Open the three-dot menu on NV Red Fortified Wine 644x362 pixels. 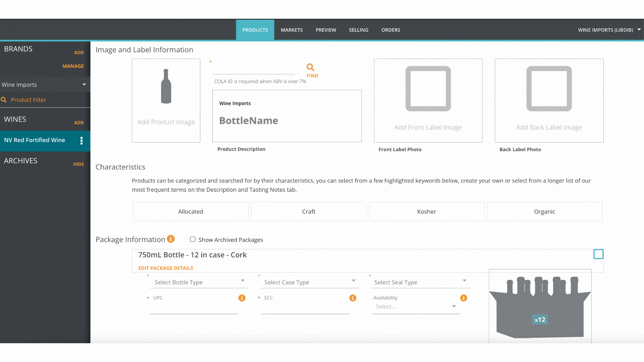(x=81, y=141)
